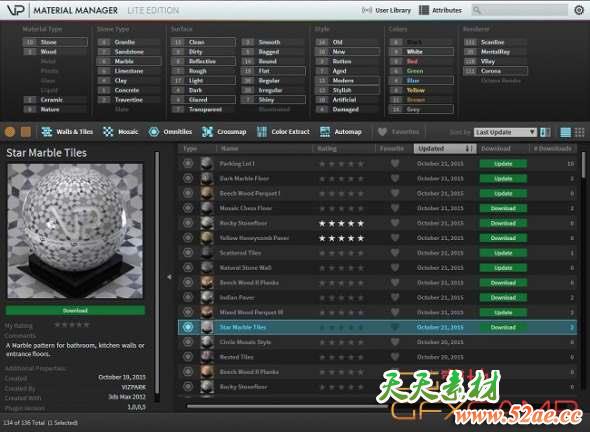Launch the Color Extract tool
590x432 pixels.
pyautogui.click(x=283, y=132)
